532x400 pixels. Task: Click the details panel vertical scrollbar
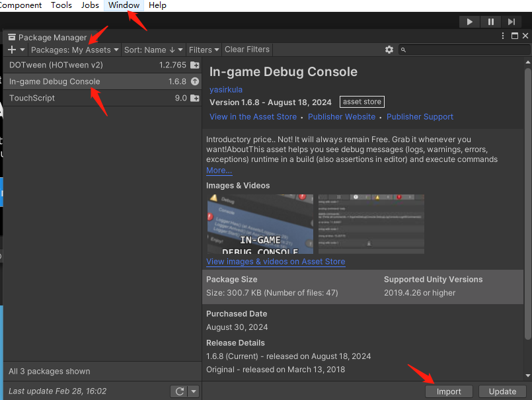527,204
